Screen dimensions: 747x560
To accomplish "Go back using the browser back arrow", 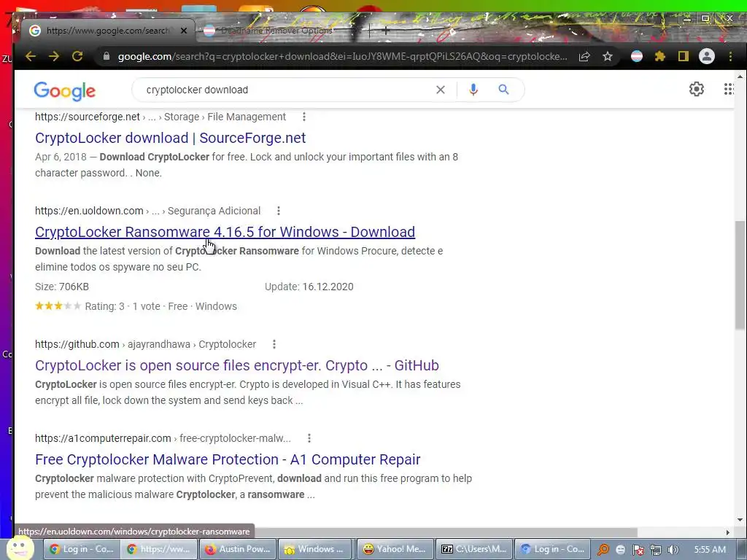I will [31, 56].
